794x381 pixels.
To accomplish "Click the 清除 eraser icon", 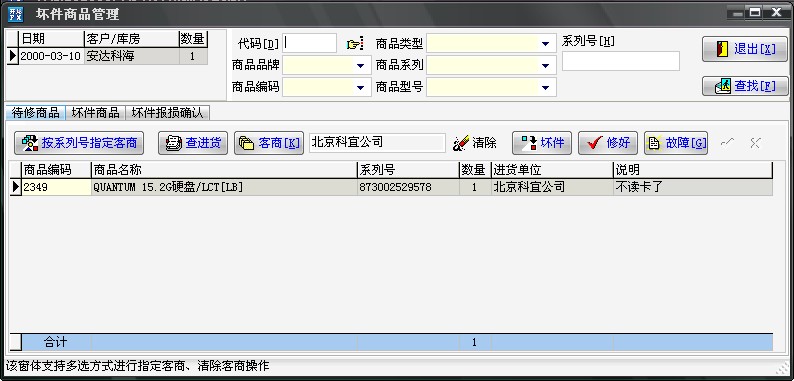I will (x=461, y=143).
